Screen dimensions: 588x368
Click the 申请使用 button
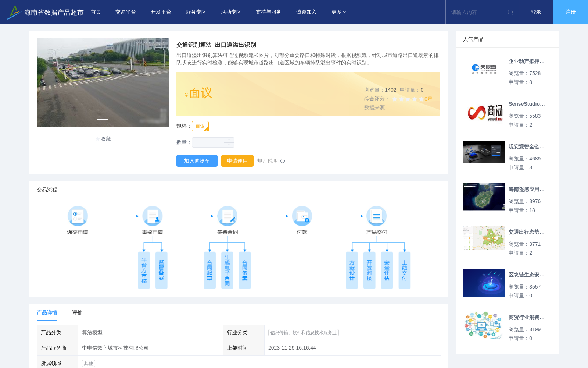coord(237,161)
